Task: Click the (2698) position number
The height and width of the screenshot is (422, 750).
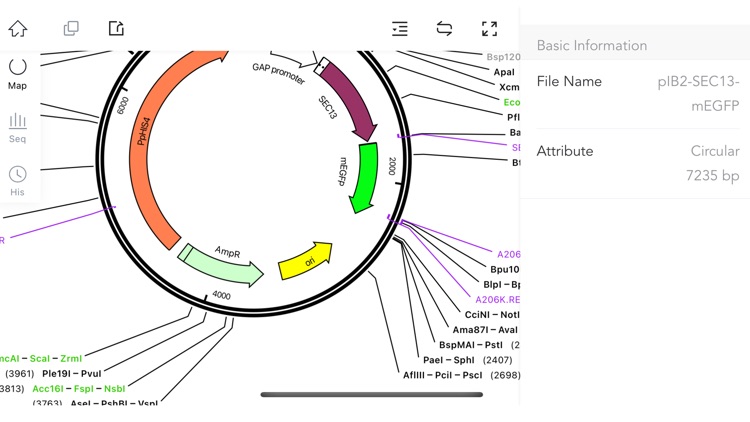Action: click(506, 375)
